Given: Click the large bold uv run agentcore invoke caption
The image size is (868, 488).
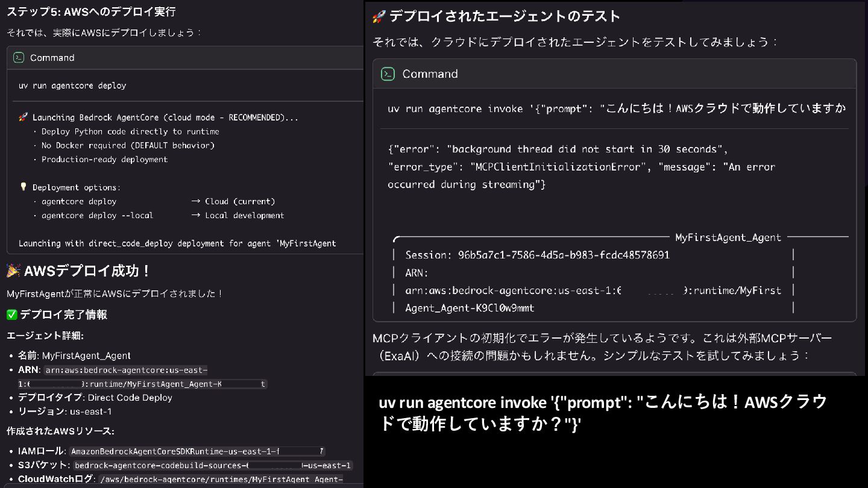Looking at the screenshot, I should 603,413.
